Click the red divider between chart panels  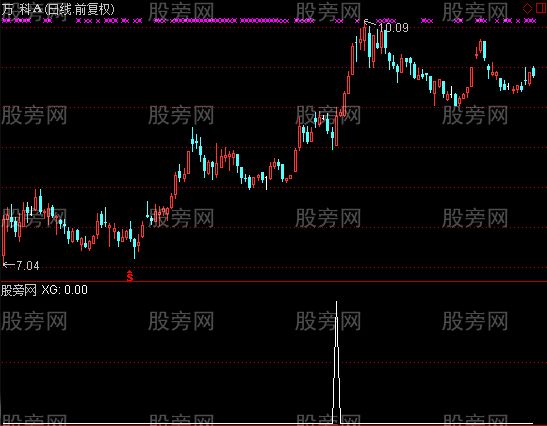pos(274,281)
